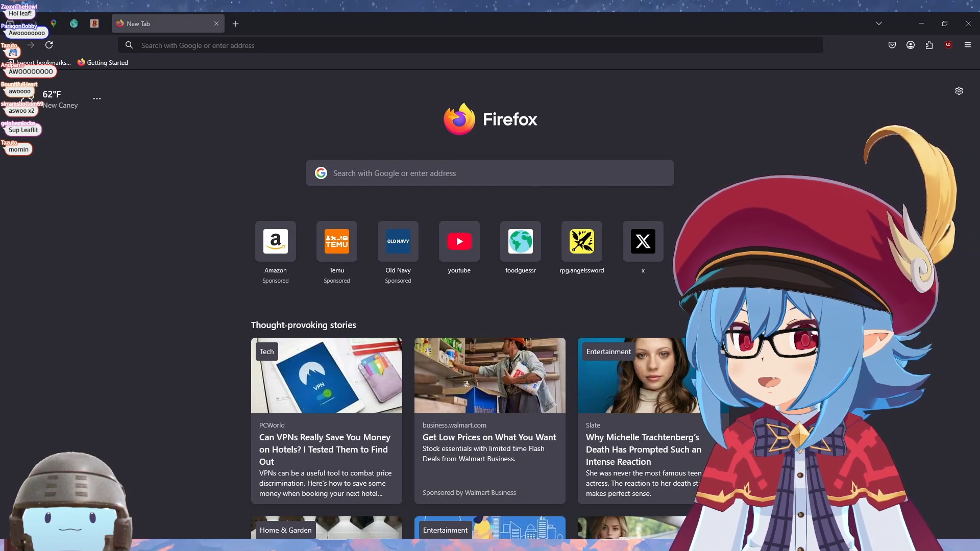Open the pinned red B tab

(x=94, y=23)
